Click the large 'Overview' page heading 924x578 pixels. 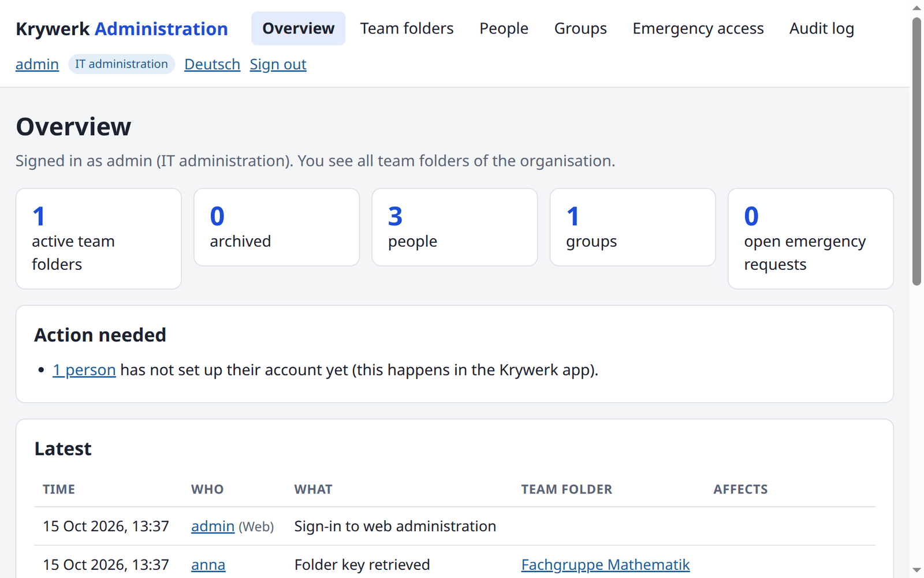tap(73, 127)
